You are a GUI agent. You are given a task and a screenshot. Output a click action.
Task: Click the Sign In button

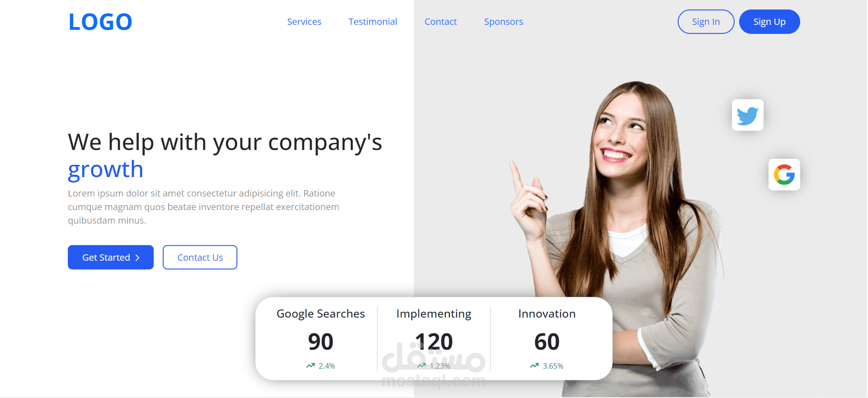click(706, 22)
